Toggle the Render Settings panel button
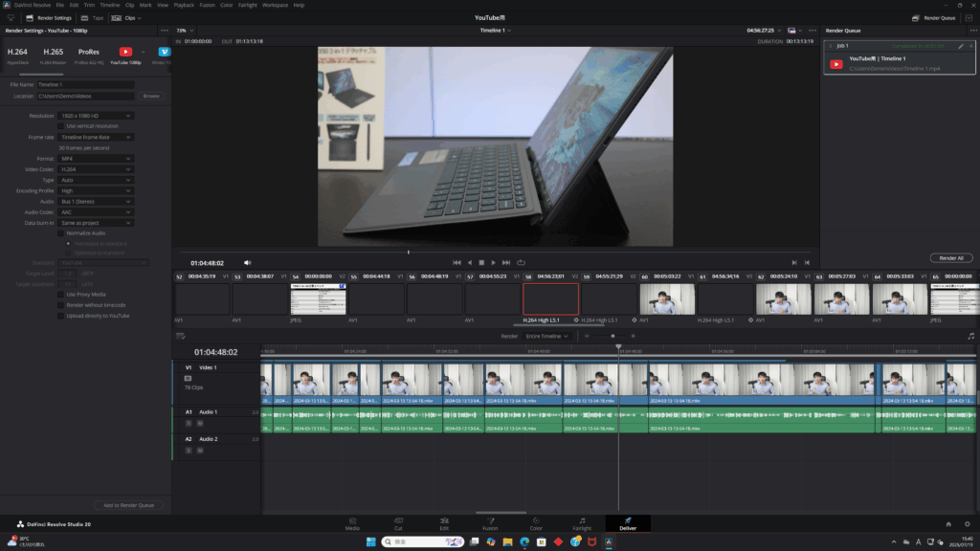The image size is (980, 551). pos(49,18)
